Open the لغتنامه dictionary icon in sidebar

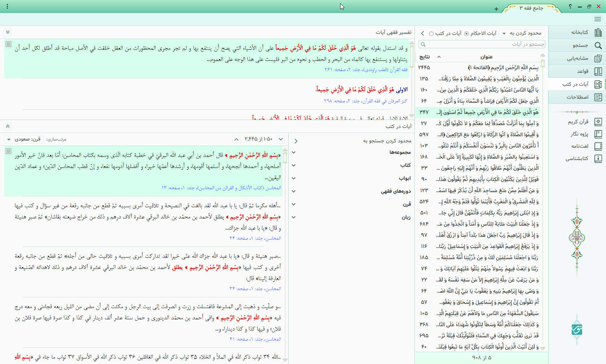point(598,146)
